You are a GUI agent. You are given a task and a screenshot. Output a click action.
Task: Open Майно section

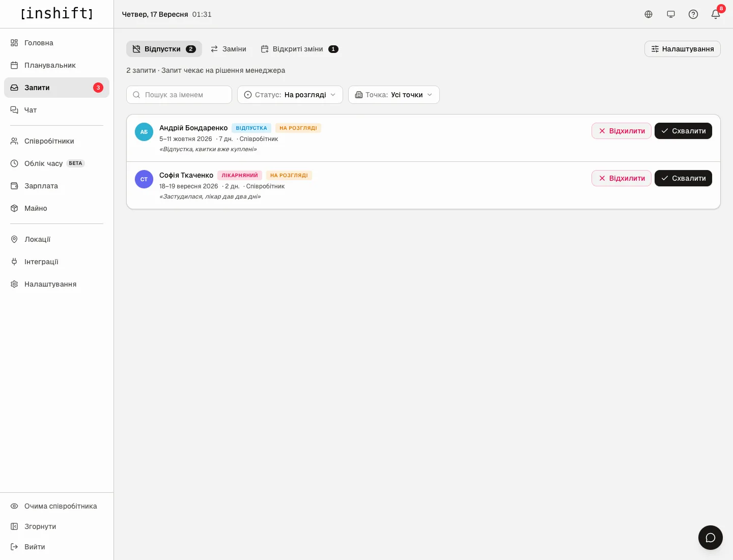pyautogui.click(x=57, y=208)
